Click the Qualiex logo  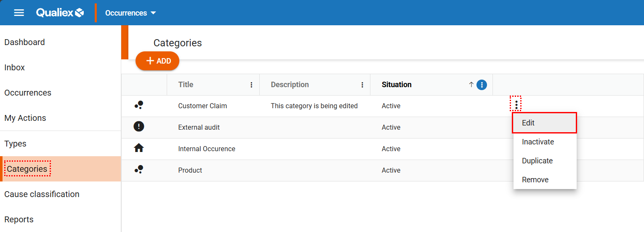tap(60, 13)
